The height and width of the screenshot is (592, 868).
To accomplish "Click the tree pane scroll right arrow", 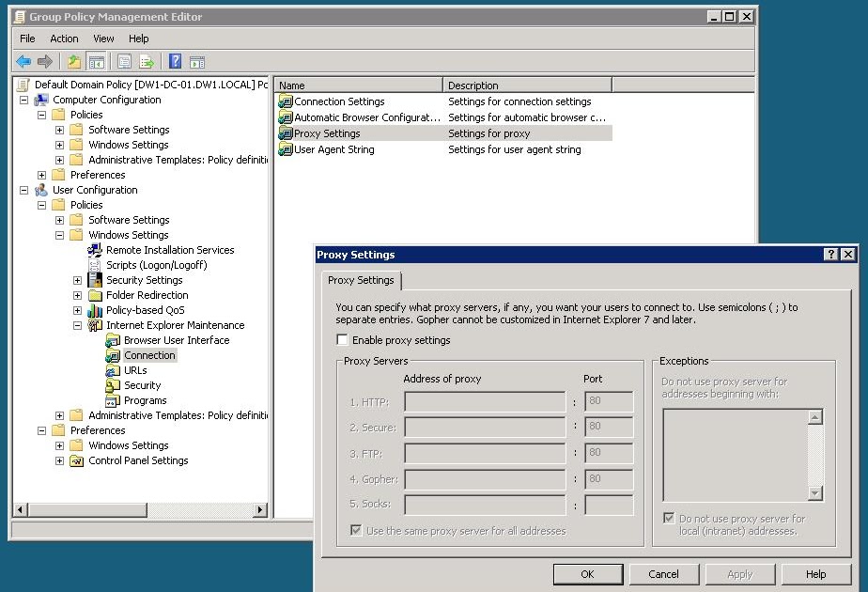I will (x=260, y=509).
